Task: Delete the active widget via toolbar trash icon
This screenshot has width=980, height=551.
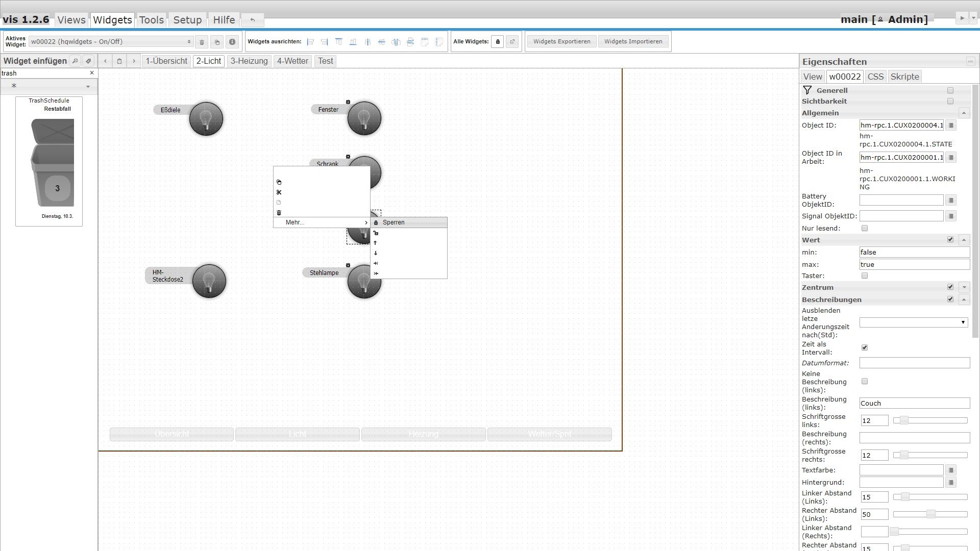Action: tap(202, 42)
